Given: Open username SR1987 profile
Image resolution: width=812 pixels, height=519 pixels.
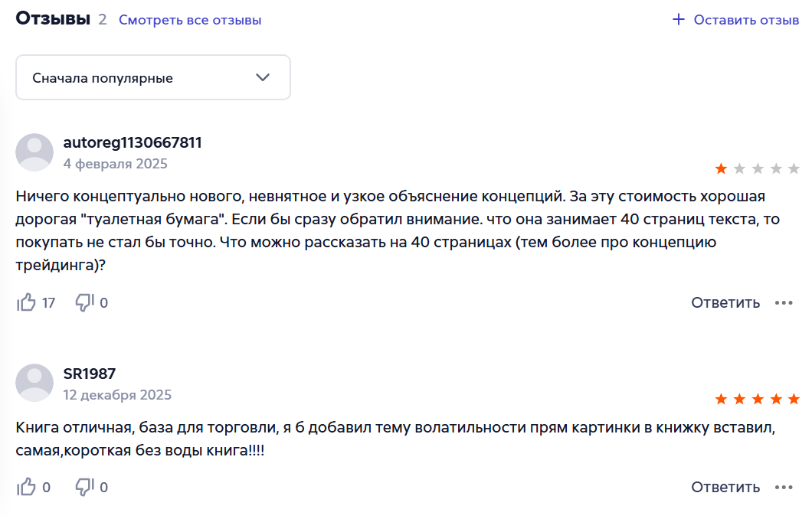Looking at the screenshot, I should click(90, 374).
